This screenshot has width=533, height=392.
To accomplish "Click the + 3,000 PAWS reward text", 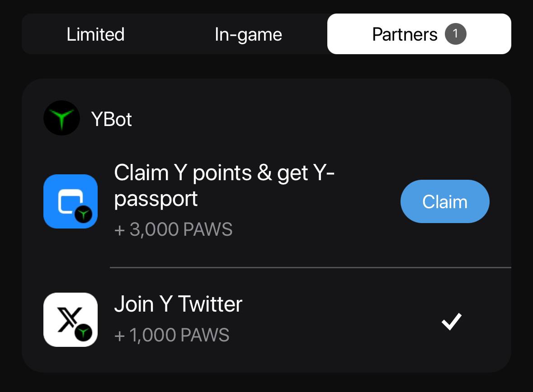I will tap(173, 229).
